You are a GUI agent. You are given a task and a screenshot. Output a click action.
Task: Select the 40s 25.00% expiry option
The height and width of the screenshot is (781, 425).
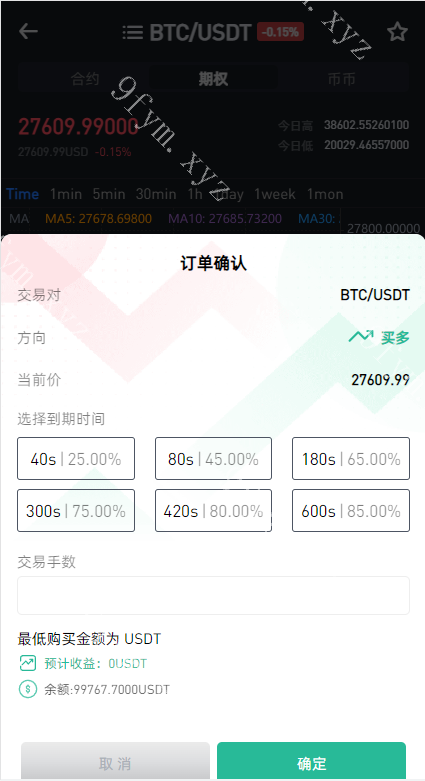(76, 459)
